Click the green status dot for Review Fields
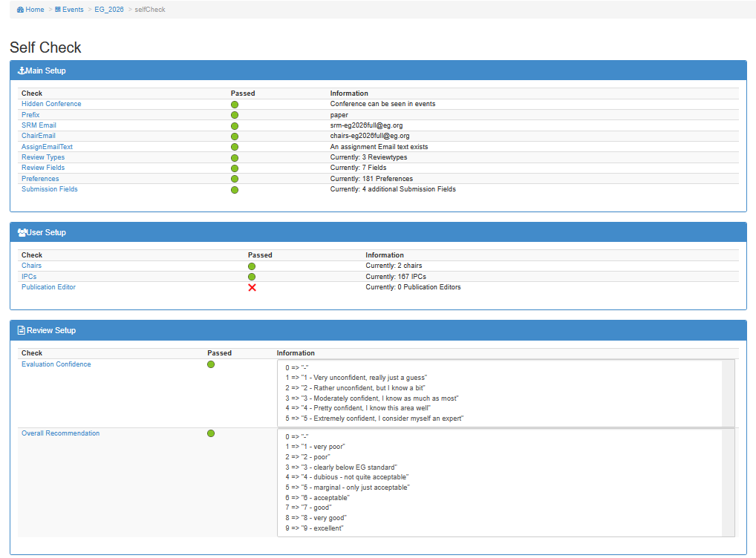 [x=235, y=168]
